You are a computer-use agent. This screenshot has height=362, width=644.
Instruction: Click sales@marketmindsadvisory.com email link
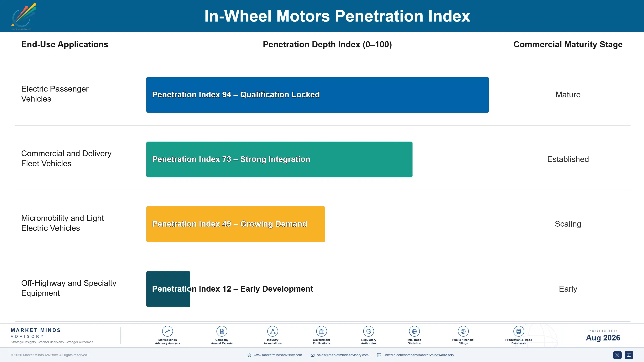point(343,355)
